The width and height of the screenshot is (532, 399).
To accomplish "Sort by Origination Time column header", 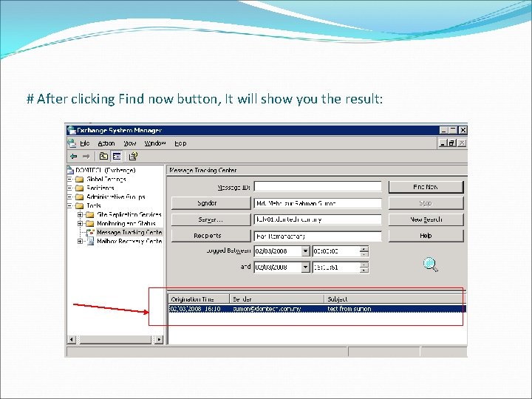I will [199, 299].
